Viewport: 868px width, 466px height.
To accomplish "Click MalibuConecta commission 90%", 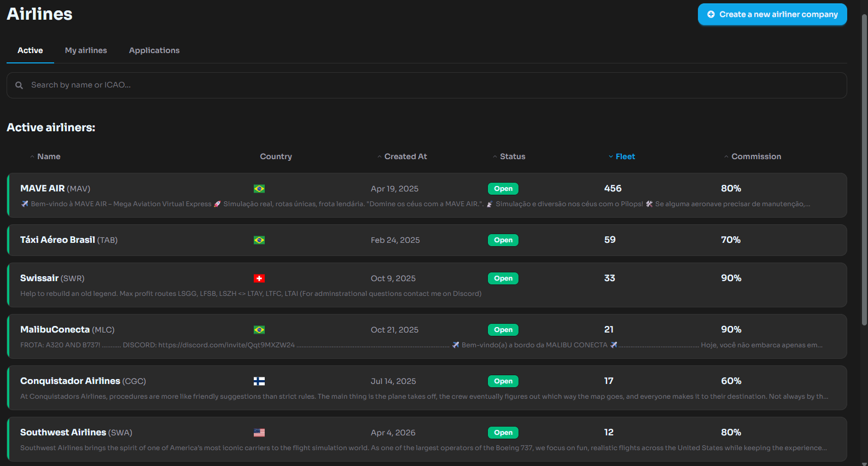I will pyautogui.click(x=731, y=329).
